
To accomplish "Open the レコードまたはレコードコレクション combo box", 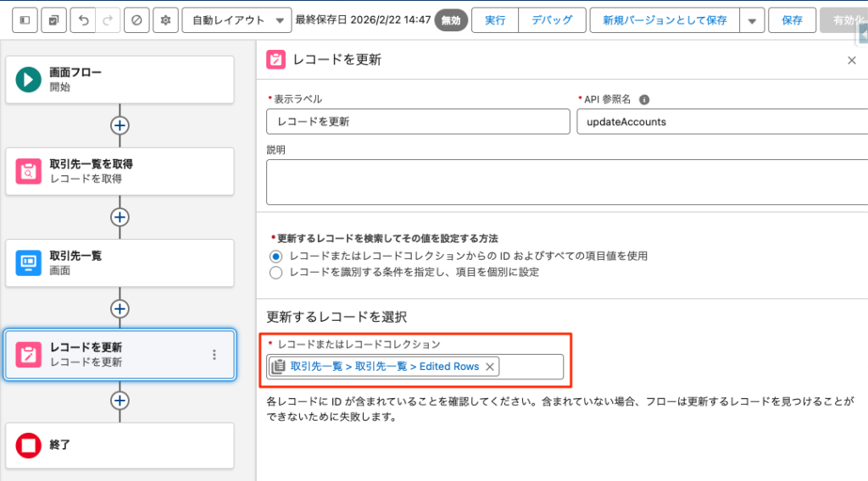I will [531, 367].
